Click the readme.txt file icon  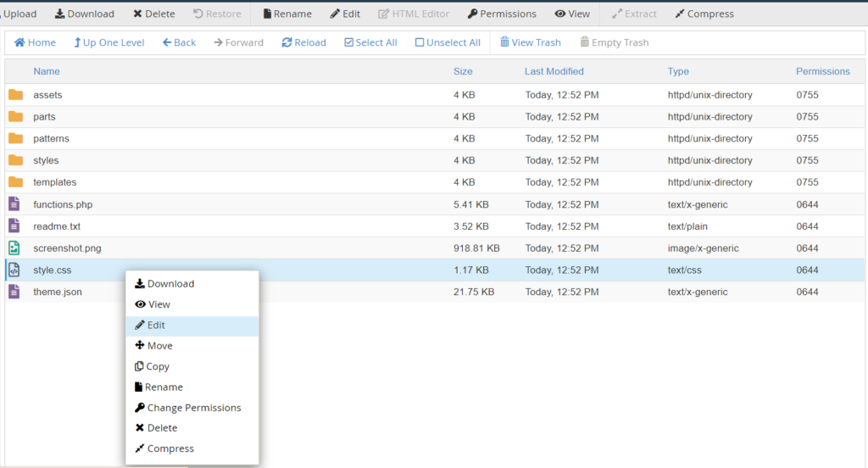click(x=14, y=226)
